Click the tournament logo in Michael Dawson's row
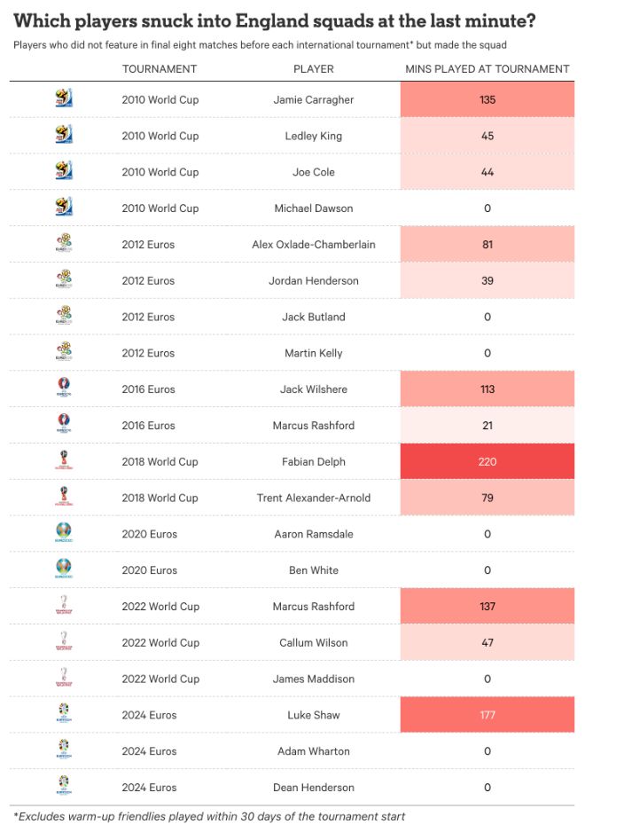Viewport: 624px width, 840px height. tap(63, 208)
